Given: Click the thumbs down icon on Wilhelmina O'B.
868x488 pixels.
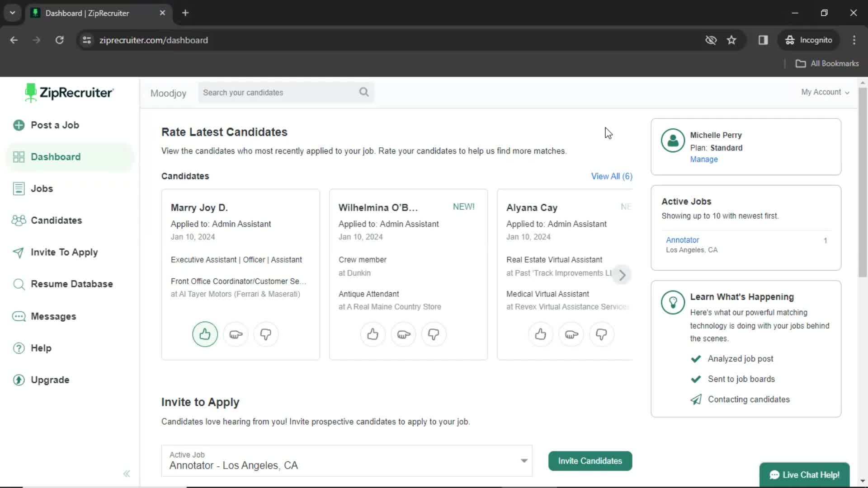Looking at the screenshot, I should coord(434,334).
